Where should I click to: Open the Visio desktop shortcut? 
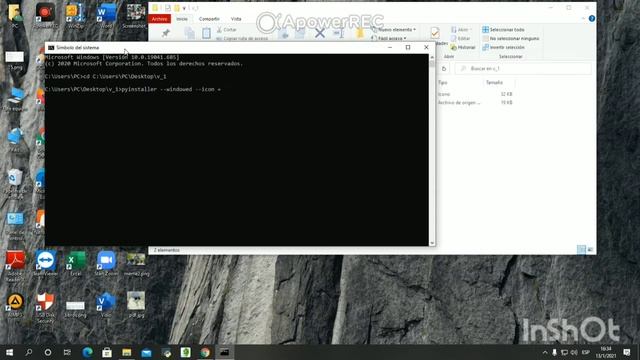click(x=106, y=305)
